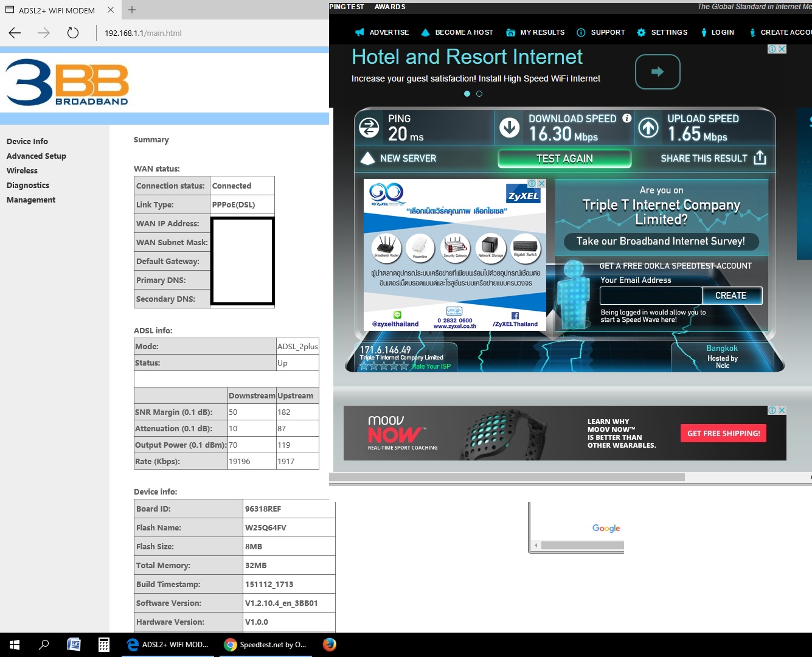Focus the Your Email Address field

[x=651, y=296]
